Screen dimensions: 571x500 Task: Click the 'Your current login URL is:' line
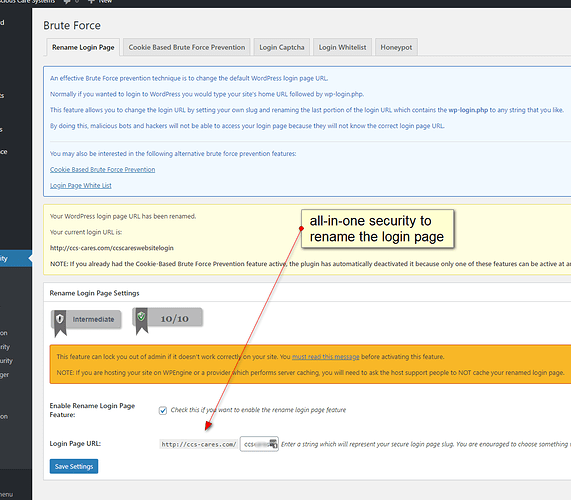click(x=86, y=232)
